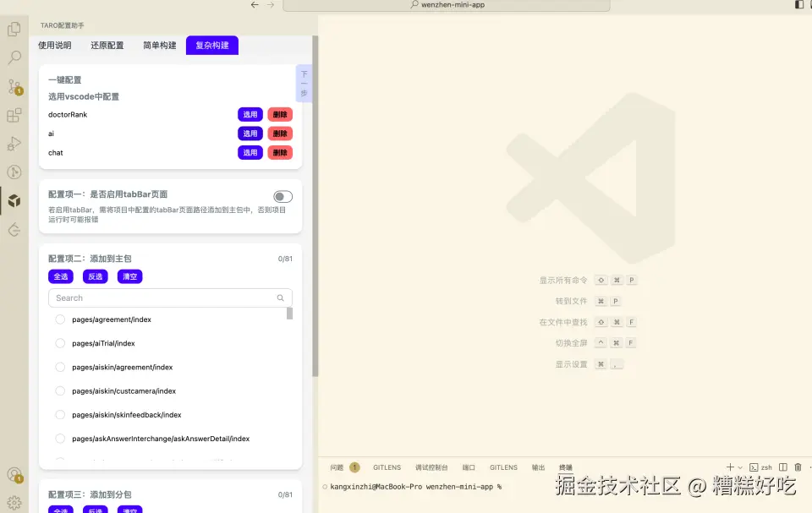This screenshot has height=513, width=812.
Task: Click 选用 for the ai config
Action: [x=250, y=134]
